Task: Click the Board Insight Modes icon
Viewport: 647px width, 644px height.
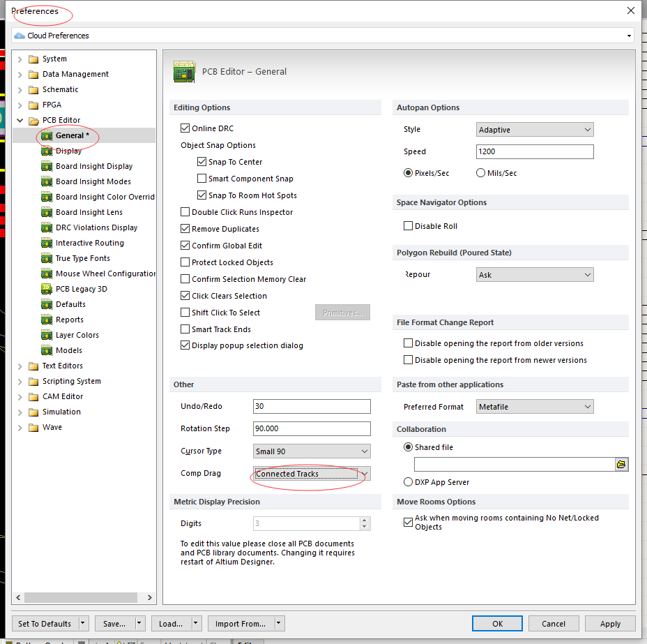Action: point(47,181)
